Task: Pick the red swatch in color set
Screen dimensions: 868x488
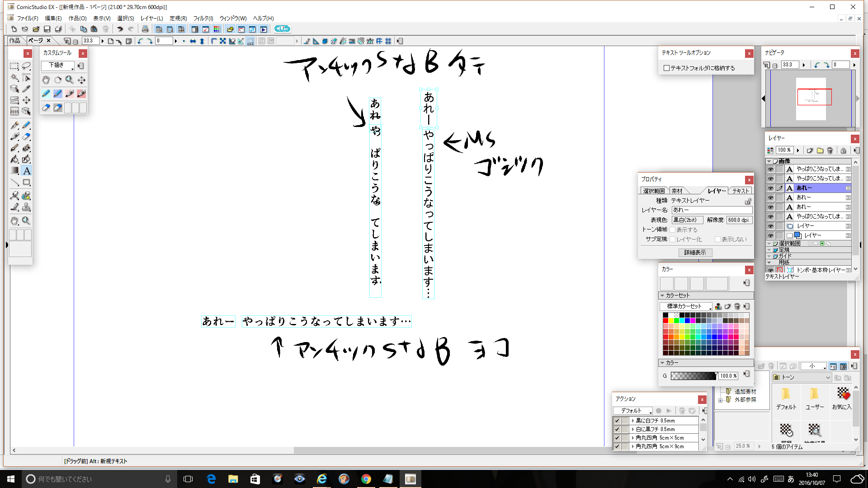Action: (x=665, y=321)
